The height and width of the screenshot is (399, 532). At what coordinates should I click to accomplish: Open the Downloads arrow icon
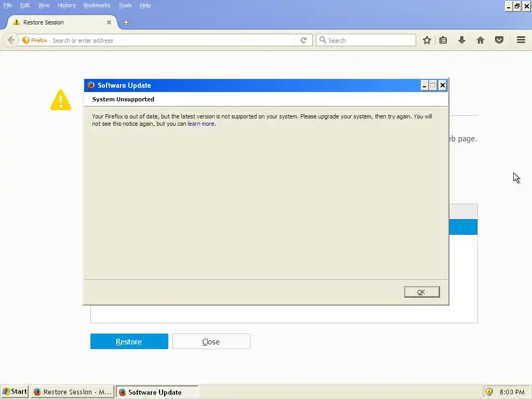click(x=461, y=41)
